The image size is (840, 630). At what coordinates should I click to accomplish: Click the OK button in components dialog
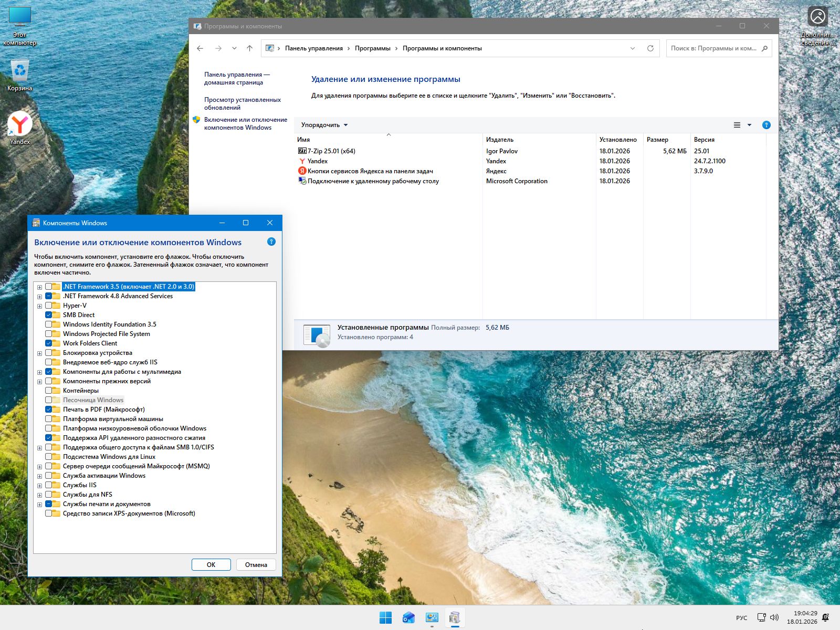[211, 565]
